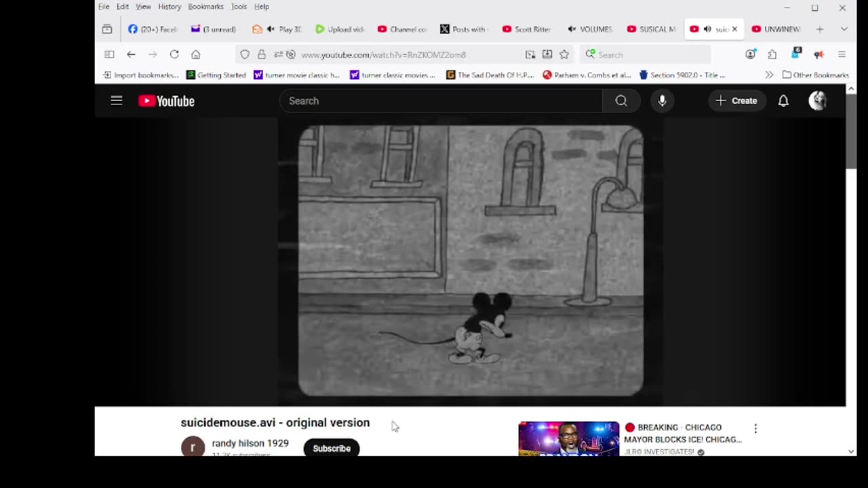Reload the current page
The width and height of the screenshot is (868, 488).
pyautogui.click(x=174, y=54)
